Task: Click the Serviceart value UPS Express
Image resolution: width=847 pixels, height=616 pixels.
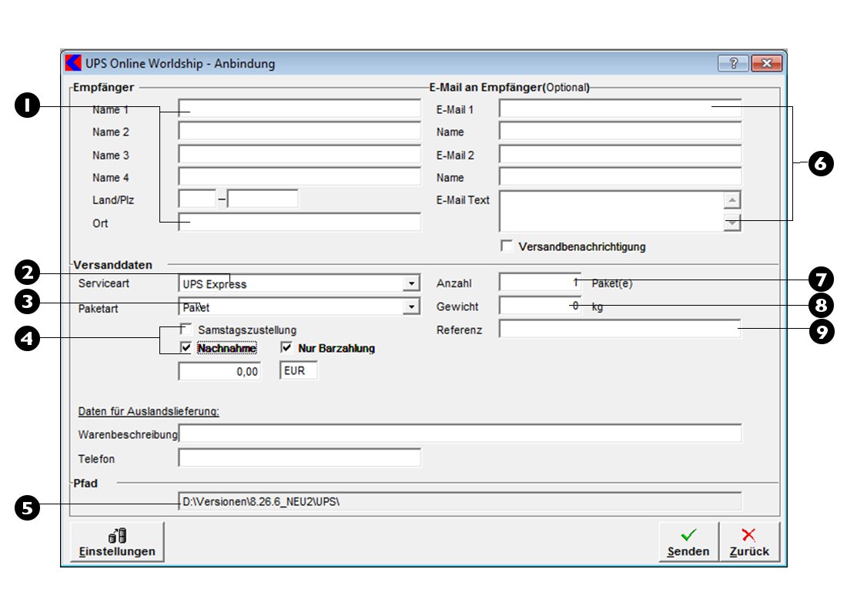Action: 215,284
